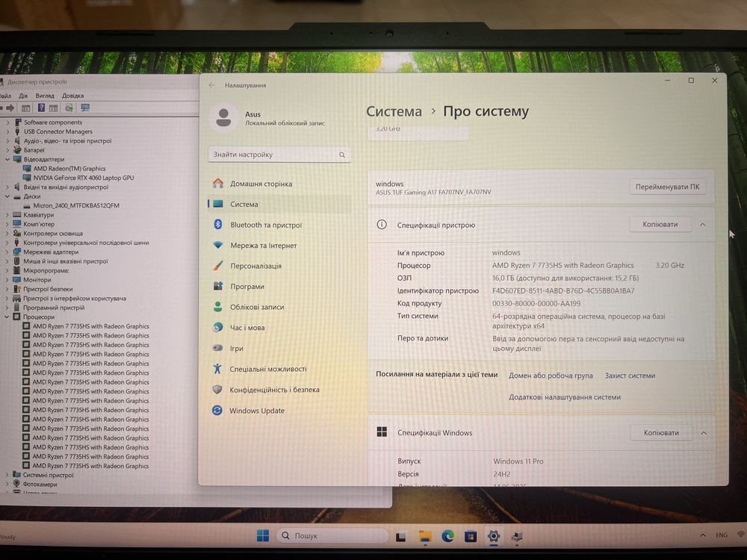Click Пошук box on taskbar
Viewport: 747px width, 560px height.
pos(332,535)
